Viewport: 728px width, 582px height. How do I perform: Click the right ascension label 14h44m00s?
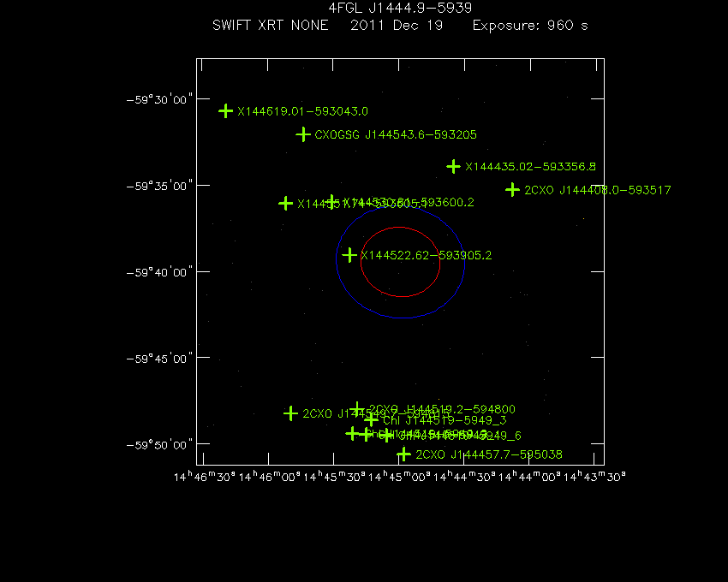[x=530, y=477]
